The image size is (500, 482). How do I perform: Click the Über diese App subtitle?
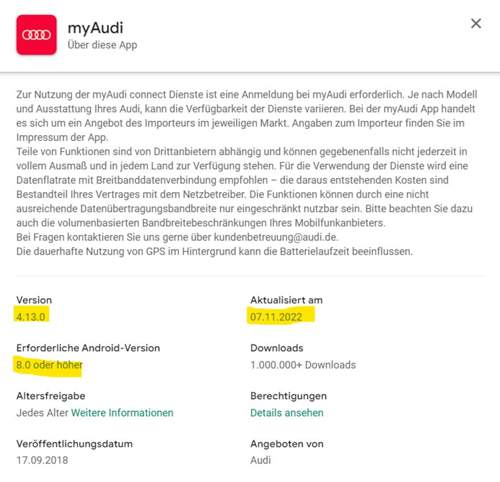[102, 45]
